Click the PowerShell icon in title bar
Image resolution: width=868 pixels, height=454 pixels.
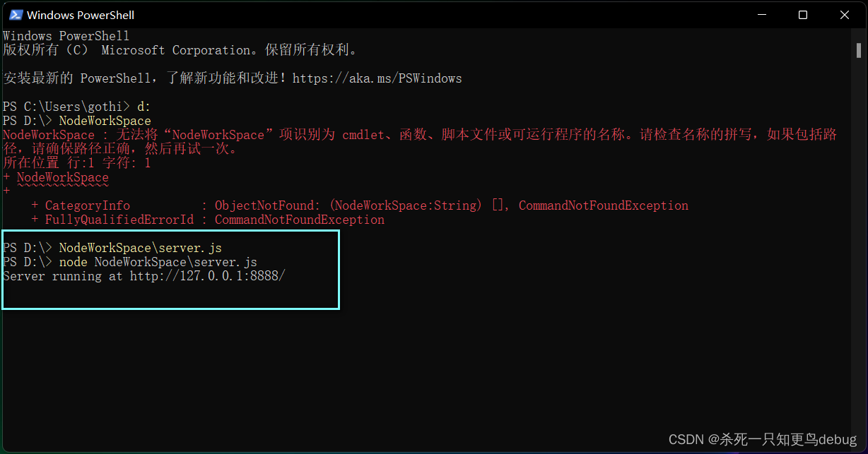click(x=14, y=15)
